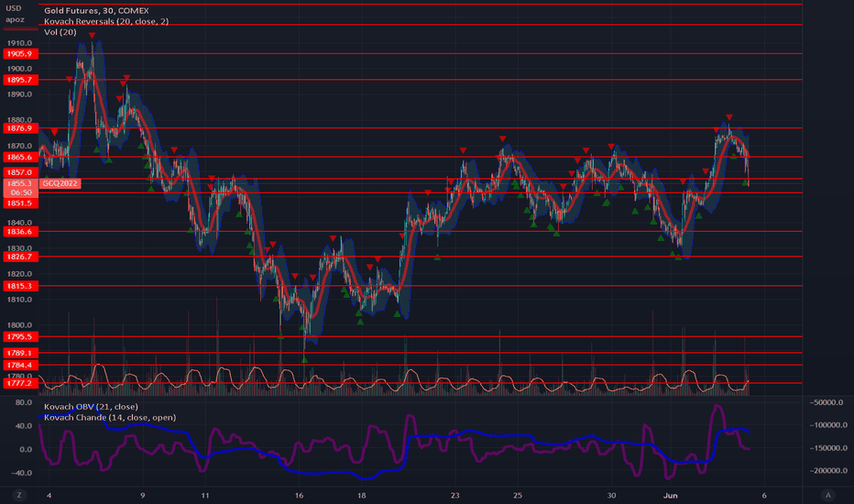Click the 1777.2 price level label
Viewport: 854px width, 504px height.
click(x=21, y=383)
